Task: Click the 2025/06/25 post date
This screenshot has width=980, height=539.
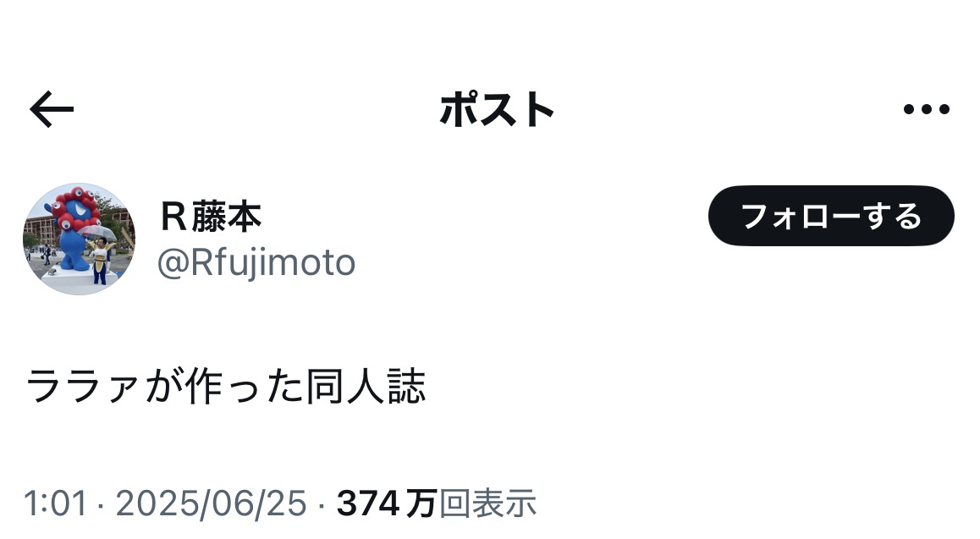Action: 212,503
